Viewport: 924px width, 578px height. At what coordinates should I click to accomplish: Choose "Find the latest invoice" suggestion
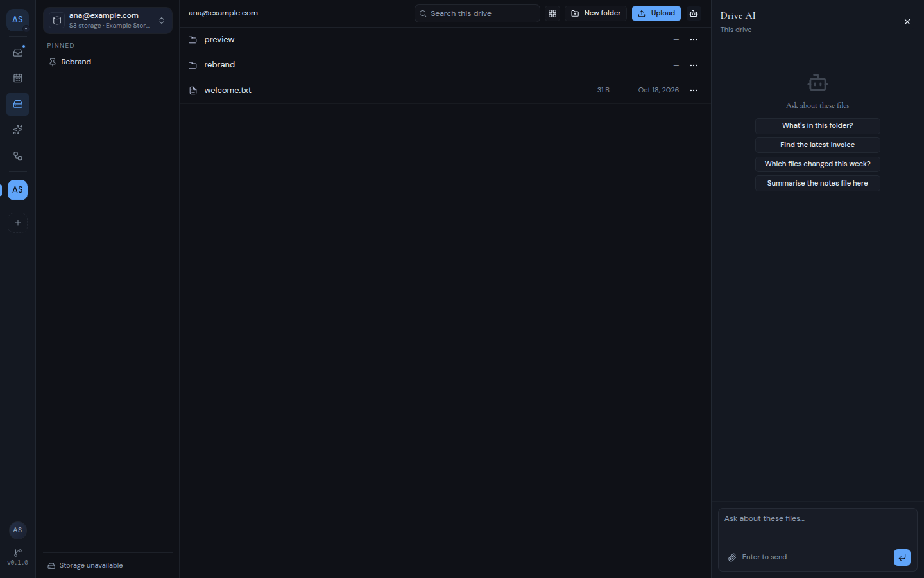pyautogui.click(x=817, y=145)
